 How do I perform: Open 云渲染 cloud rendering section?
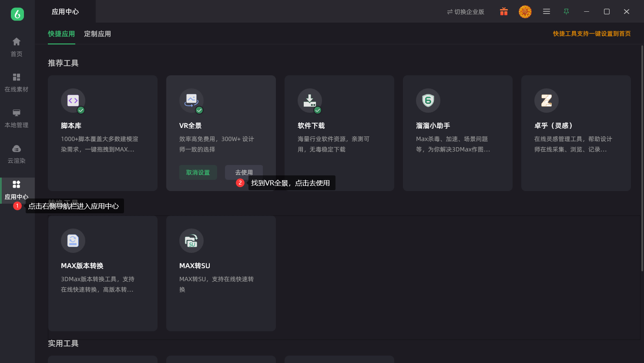[17, 154]
